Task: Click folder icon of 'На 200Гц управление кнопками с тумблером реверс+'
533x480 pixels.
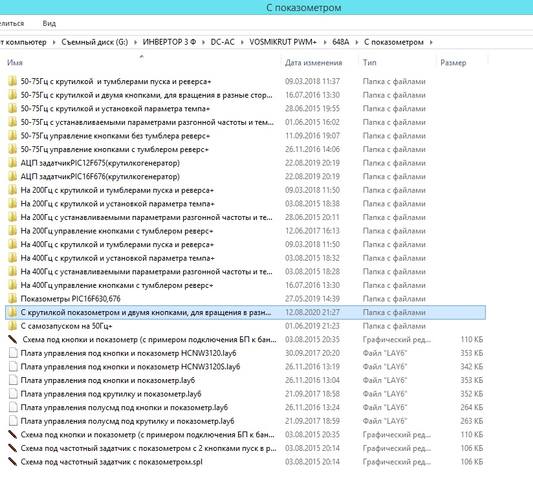Action: click(x=13, y=231)
